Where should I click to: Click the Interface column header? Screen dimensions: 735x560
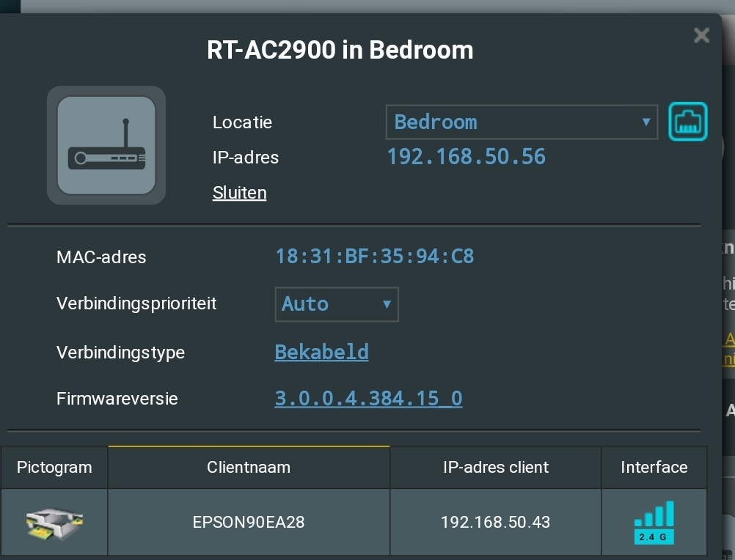point(654,467)
